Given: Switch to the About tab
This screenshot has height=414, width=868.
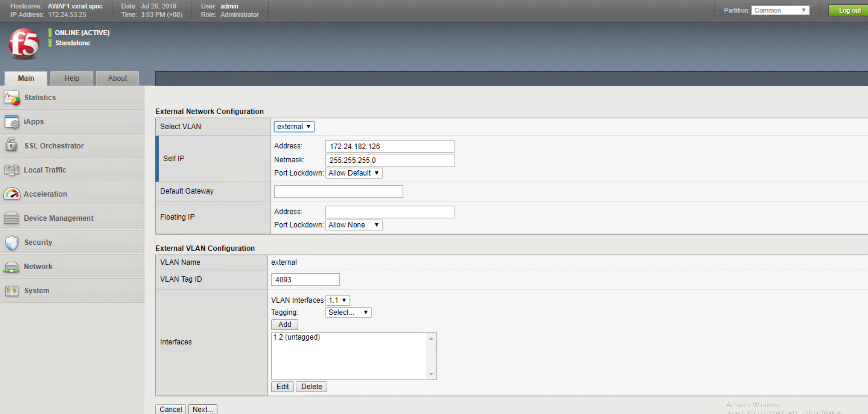Looking at the screenshot, I should tap(118, 78).
